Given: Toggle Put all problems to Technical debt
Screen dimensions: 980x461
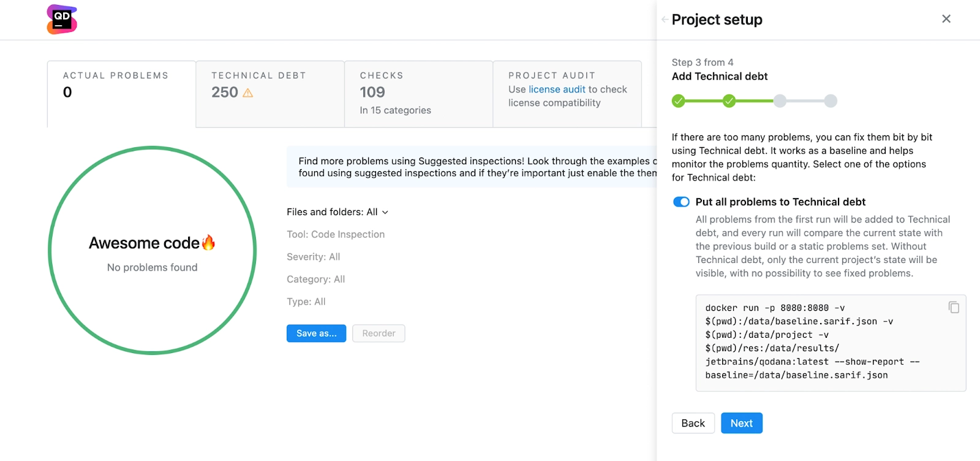Looking at the screenshot, I should click(x=681, y=202).
